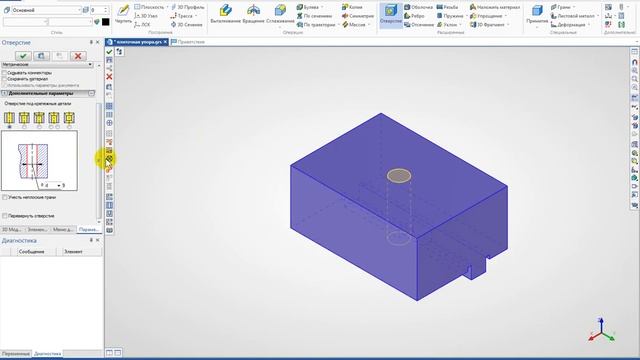
Task: Select the Булева boolean operation
Action: 308,7
